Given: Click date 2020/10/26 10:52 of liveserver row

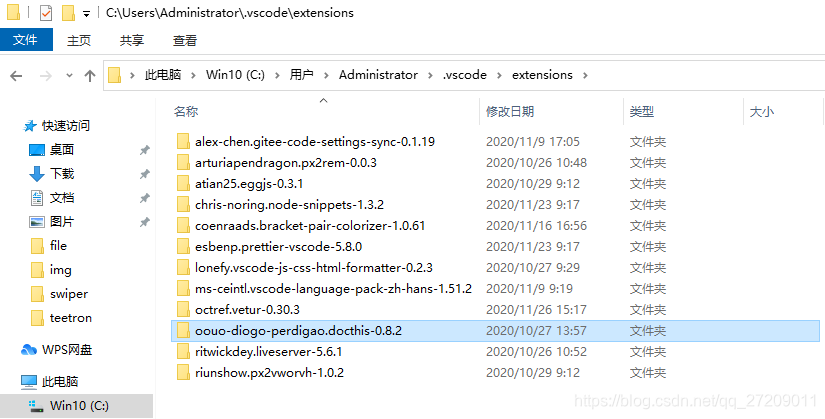Looking at the screenshot, I should tap(536, 352).
